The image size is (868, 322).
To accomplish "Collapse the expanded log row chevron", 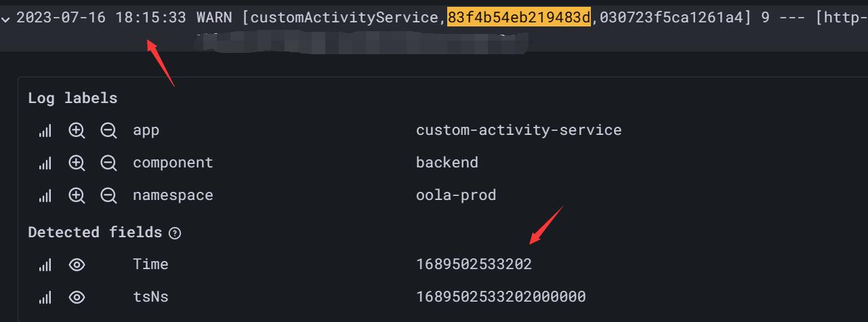I will 6,19.
